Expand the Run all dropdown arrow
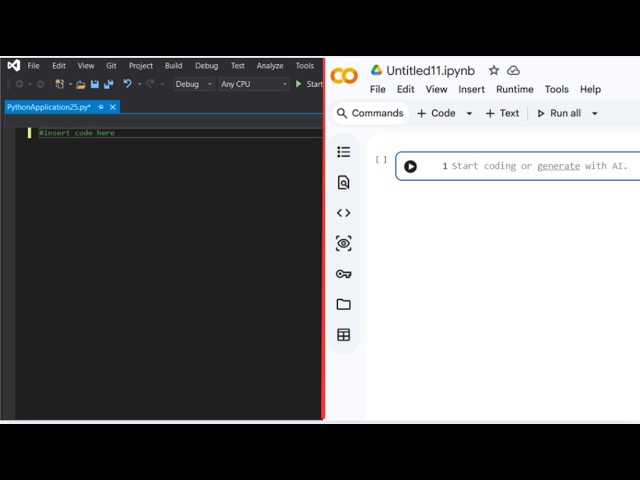640x480 pixels. point(595,113)
